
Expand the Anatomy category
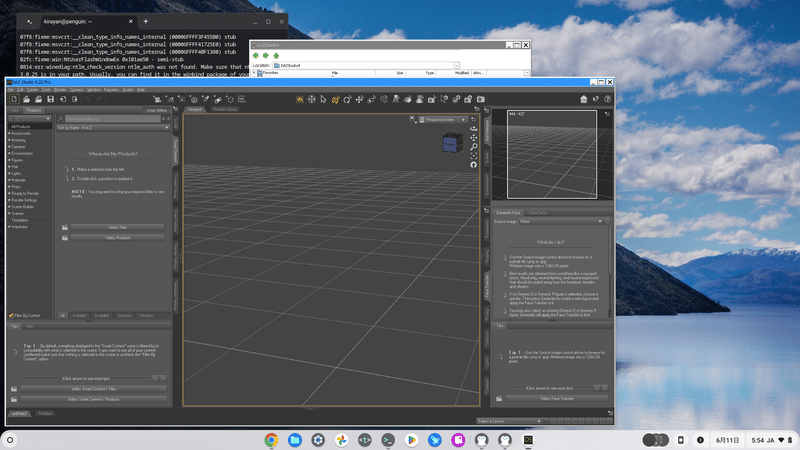point(9,140)
